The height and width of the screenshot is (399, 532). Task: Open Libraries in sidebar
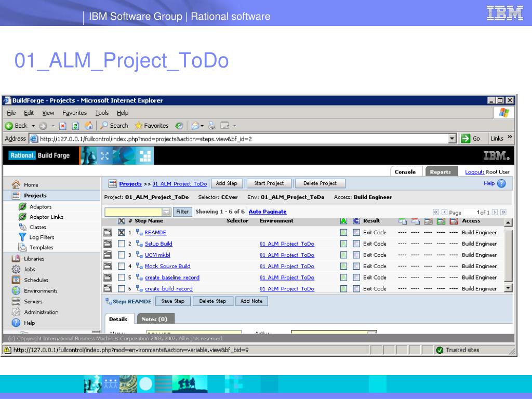pyautogui.click(x=34, y=259)
